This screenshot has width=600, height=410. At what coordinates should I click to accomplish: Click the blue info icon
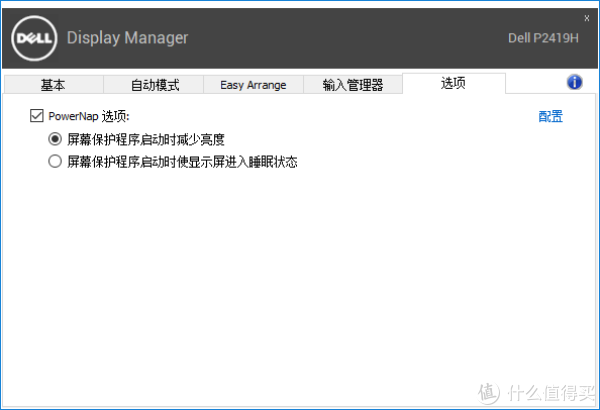[x=574, y=82]
